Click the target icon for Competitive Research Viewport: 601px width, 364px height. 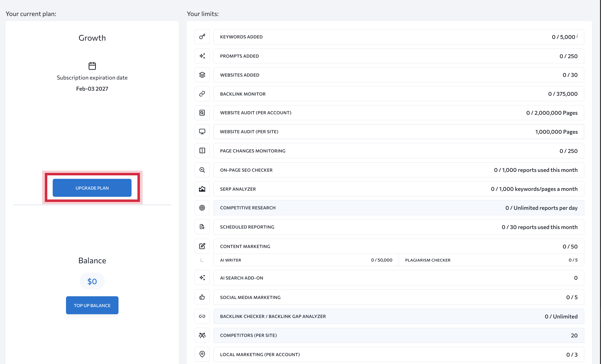[202, 208]
